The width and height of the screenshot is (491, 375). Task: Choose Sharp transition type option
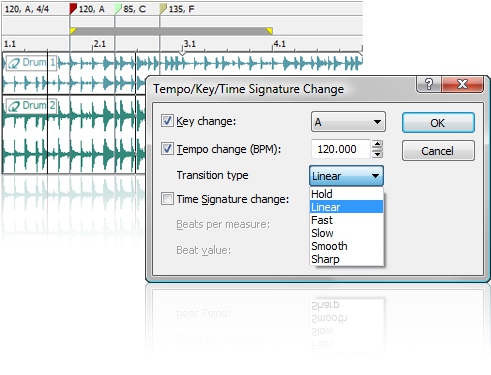[x=347, y=259]
